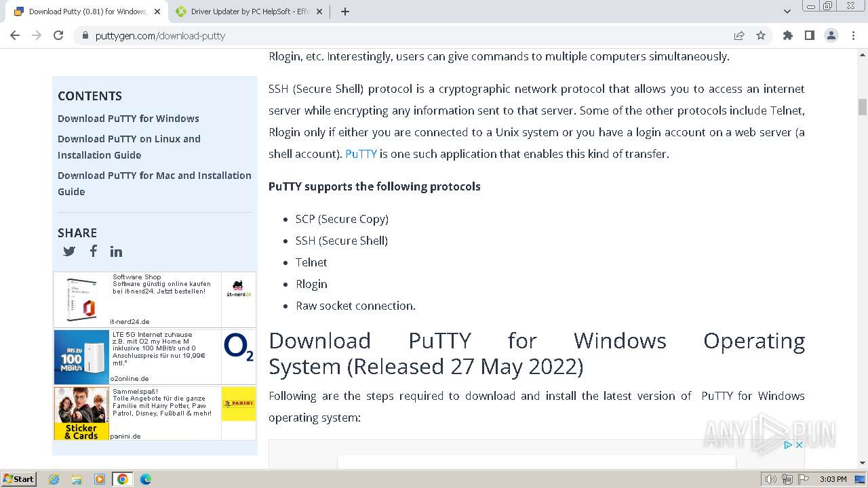The height and width of the screenshot is (488, 868).
Task: Open the O2 LTE 5G Internet ad
Action: point(155,357)
